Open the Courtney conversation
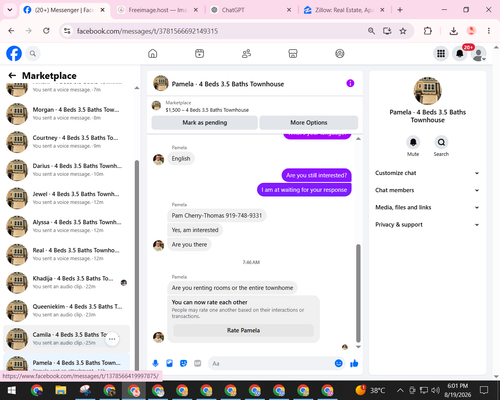500x400 pixels. (x=67, y=142)
